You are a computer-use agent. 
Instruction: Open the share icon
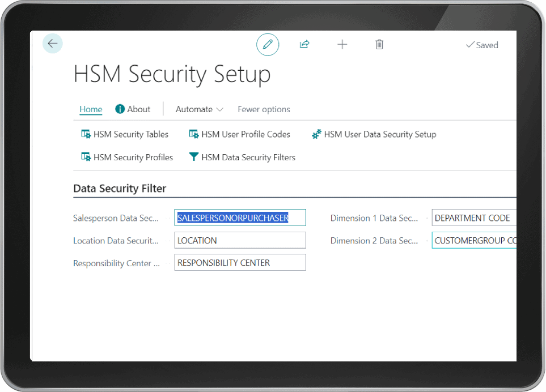[x=304, y=44]
